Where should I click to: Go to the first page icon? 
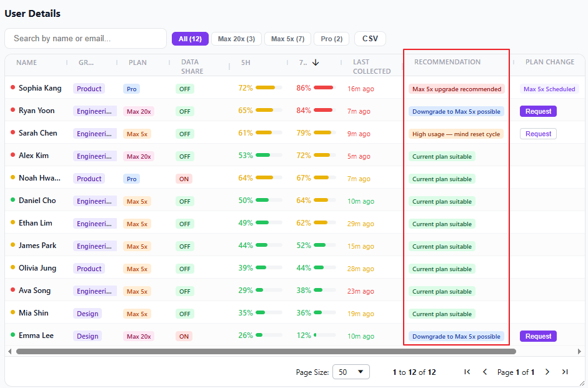tap(467, 372)
